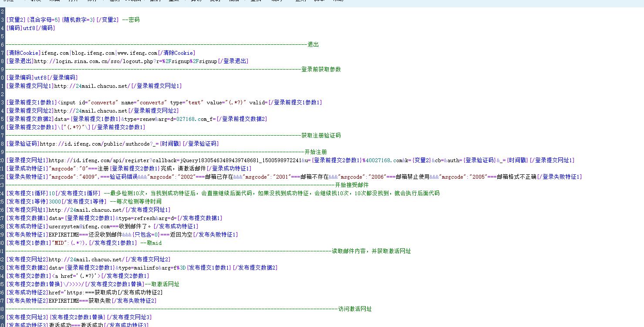The height and width of the screenshot is (327, 644).
Task: Click the 开始注册 divider label
Action: (316, 152)
